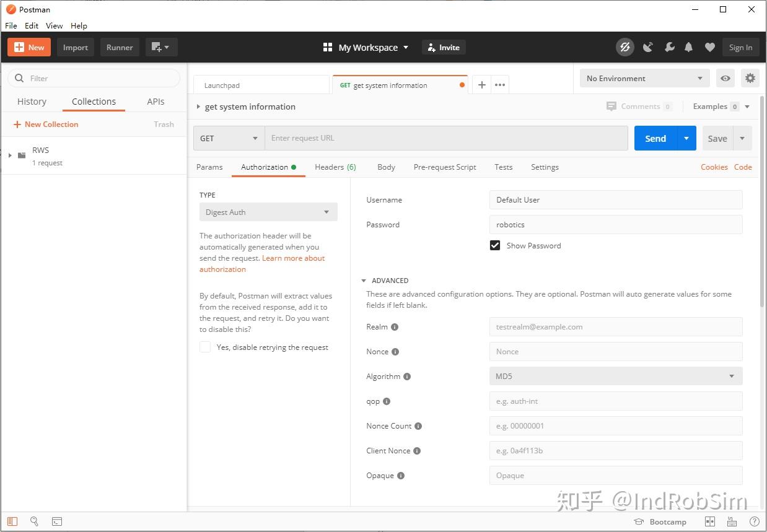The image size is (767, 532).
Task: Open the notifications bell
Action: tap(688, 46)
